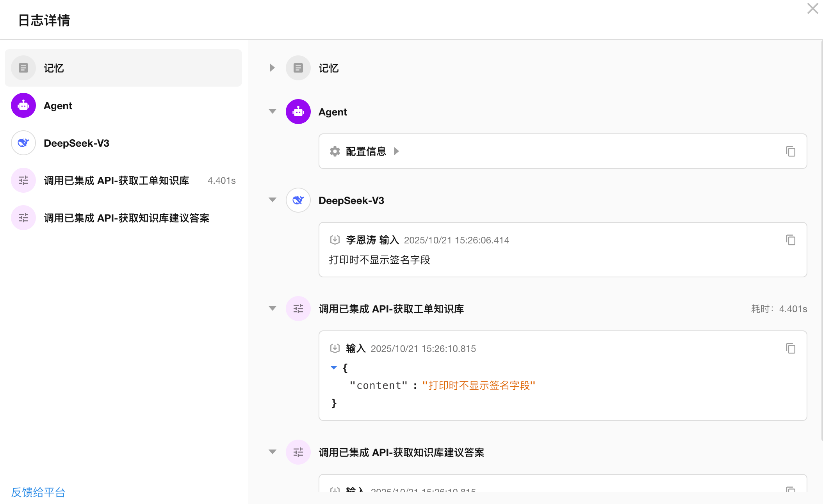Viewport: 823px width, 504px height.
Task: Click the 记忆 document icon in right panel
Action: click(x=298, y=68)
